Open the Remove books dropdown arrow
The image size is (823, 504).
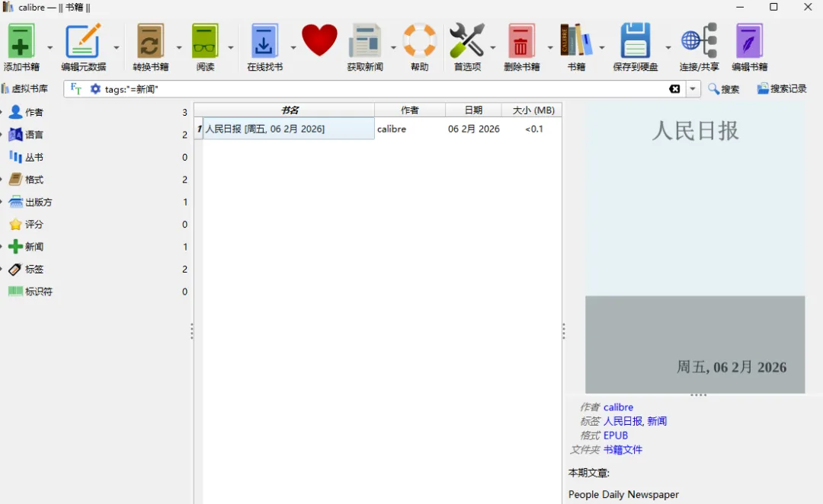pyautogui.click(x=550, y=47)
